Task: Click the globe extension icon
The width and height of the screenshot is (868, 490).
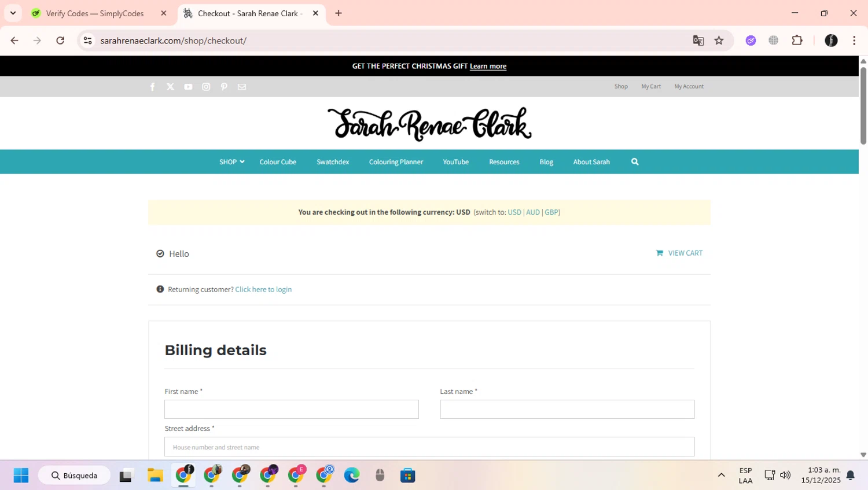Action: [x=774, y=40]
